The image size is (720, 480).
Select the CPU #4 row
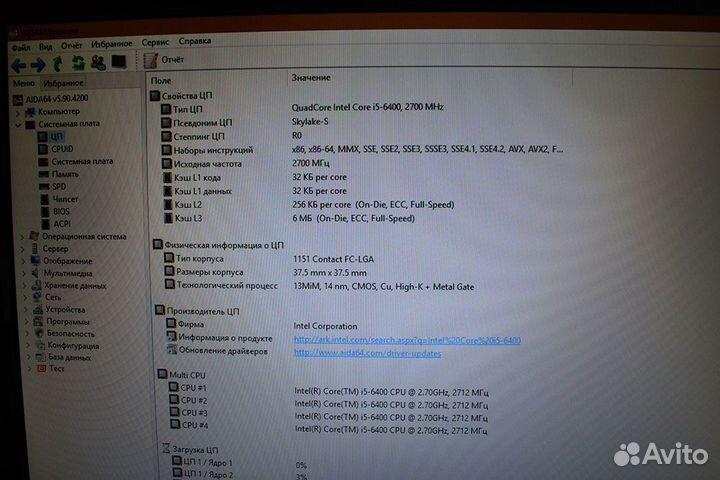[x=329, y=428]
